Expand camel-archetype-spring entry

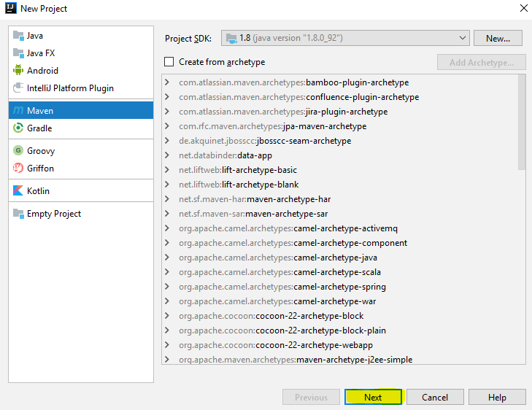tap(167, 286)
